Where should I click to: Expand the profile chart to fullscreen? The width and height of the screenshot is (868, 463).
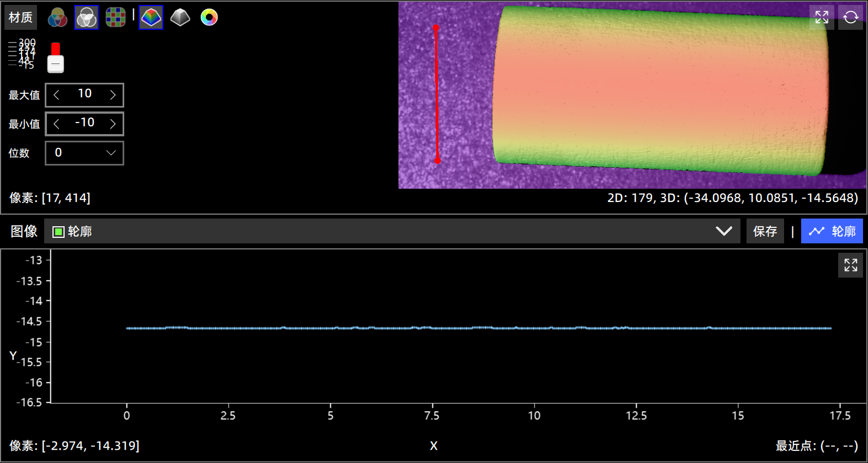point(850,265)
